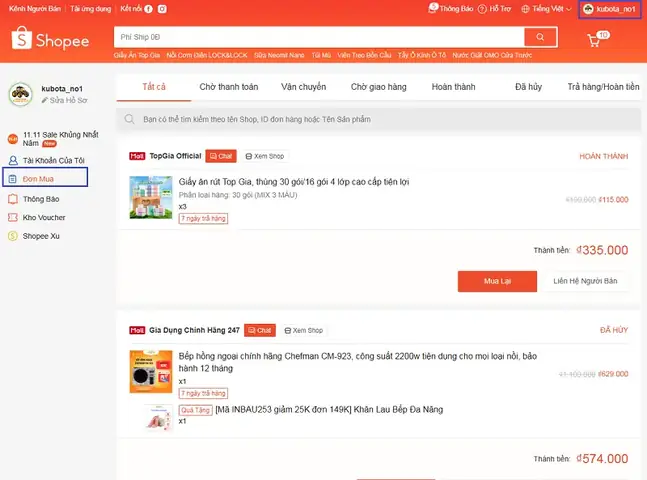The height and width of the screenshot is (480, 647).
Task: Open Kho Voucher in the sidebar
Action: point(37,218)
